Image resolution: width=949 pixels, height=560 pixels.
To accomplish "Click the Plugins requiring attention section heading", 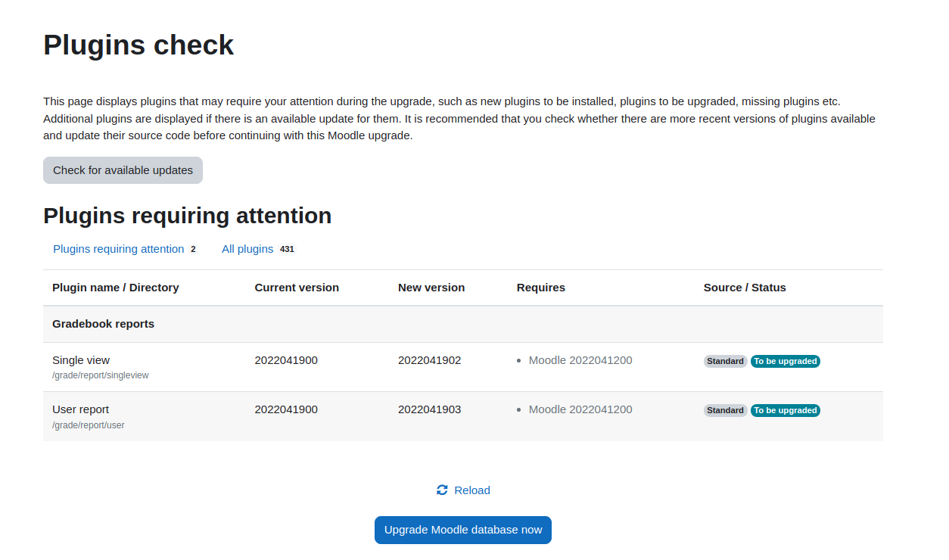I will coord(188,216).
